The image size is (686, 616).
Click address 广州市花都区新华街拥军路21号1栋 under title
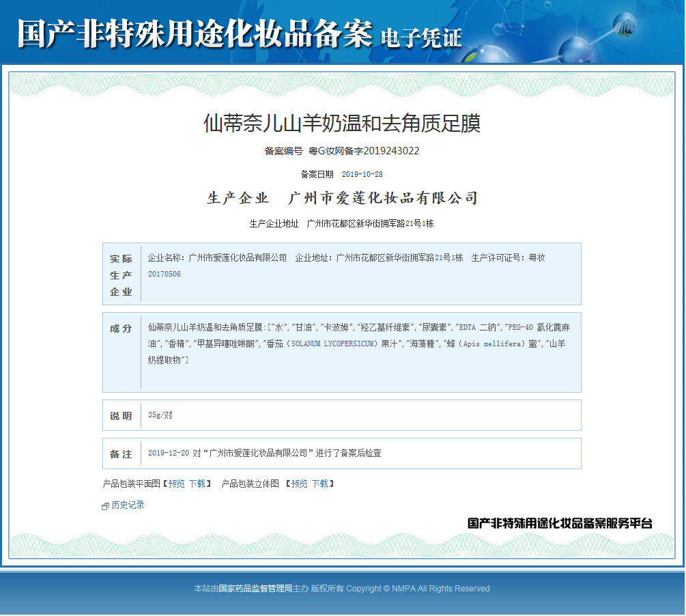pos(370,224)
